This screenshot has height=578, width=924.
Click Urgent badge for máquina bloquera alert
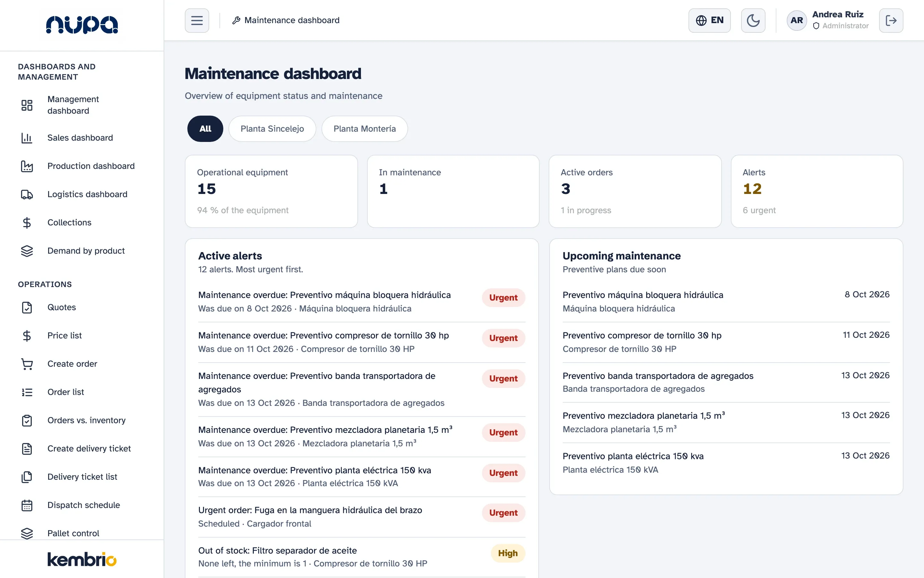tap(503, 298)
